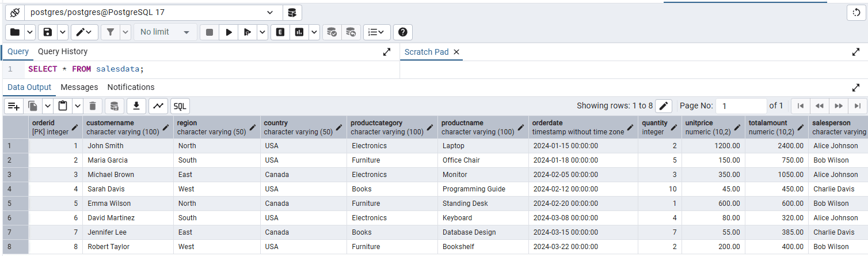Open the No limit rows dropdown
The width and height of the screenshot is (868, 256).
tap(165, 32)
